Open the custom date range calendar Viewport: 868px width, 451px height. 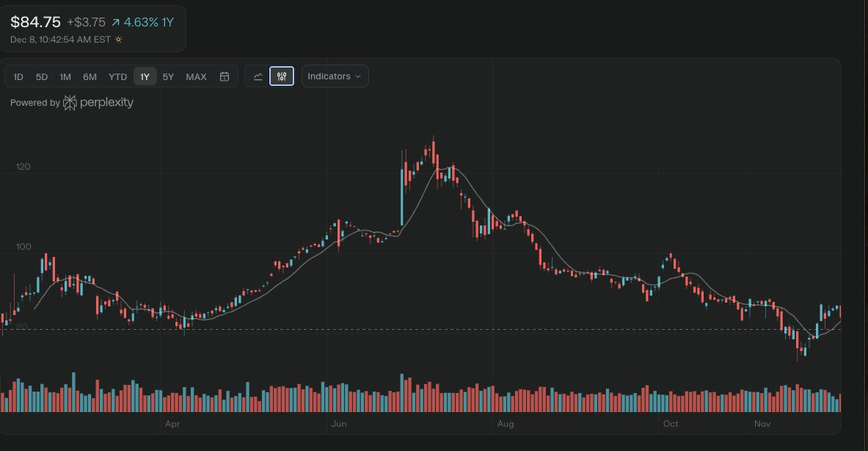point(225,76)
